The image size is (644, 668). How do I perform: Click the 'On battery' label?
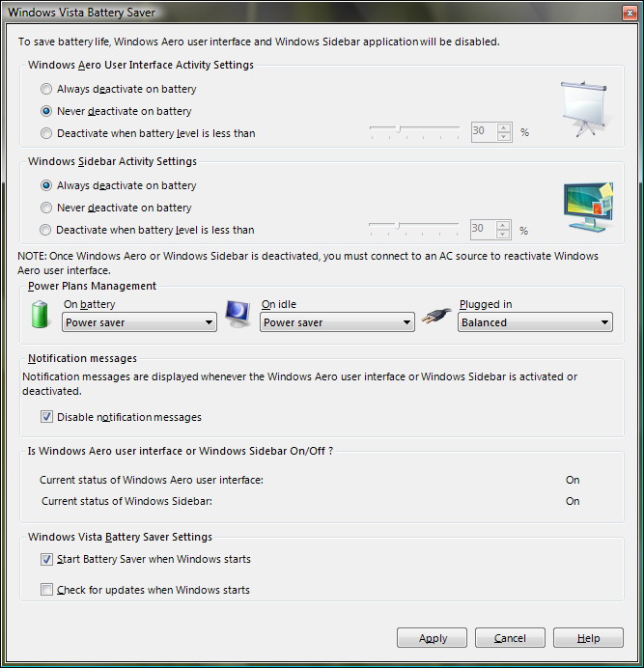[90, 304]
